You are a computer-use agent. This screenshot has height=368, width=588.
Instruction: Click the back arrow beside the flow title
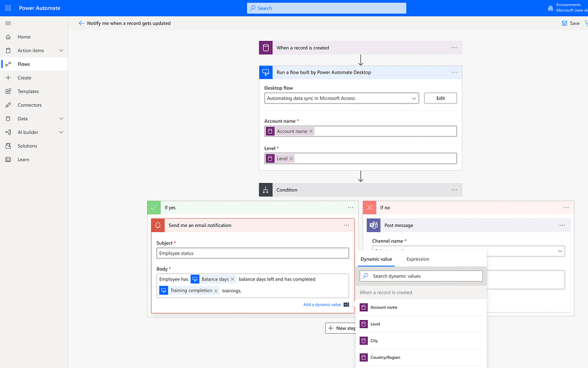pyautogui.click(x=81, y=23)
